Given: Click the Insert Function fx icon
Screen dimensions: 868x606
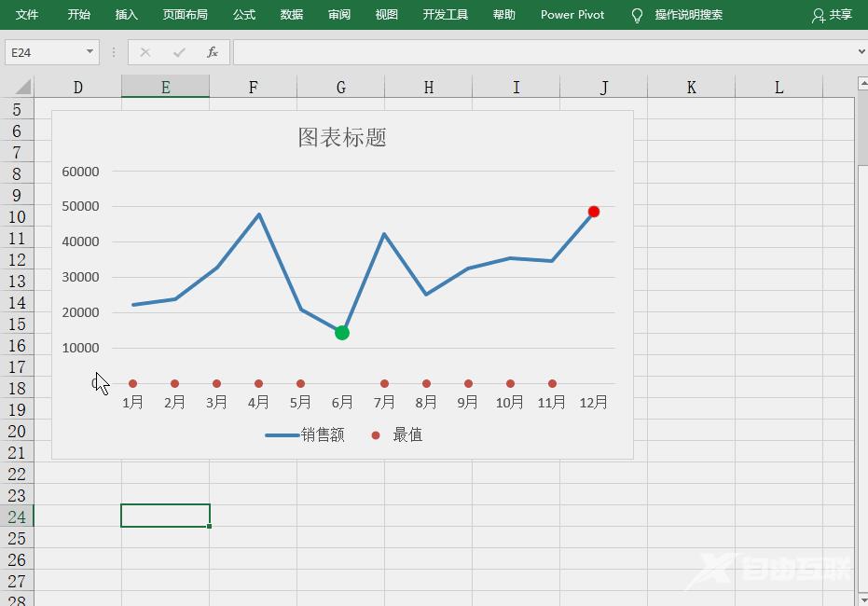Looking at the screenshot, I should point(213,52).
